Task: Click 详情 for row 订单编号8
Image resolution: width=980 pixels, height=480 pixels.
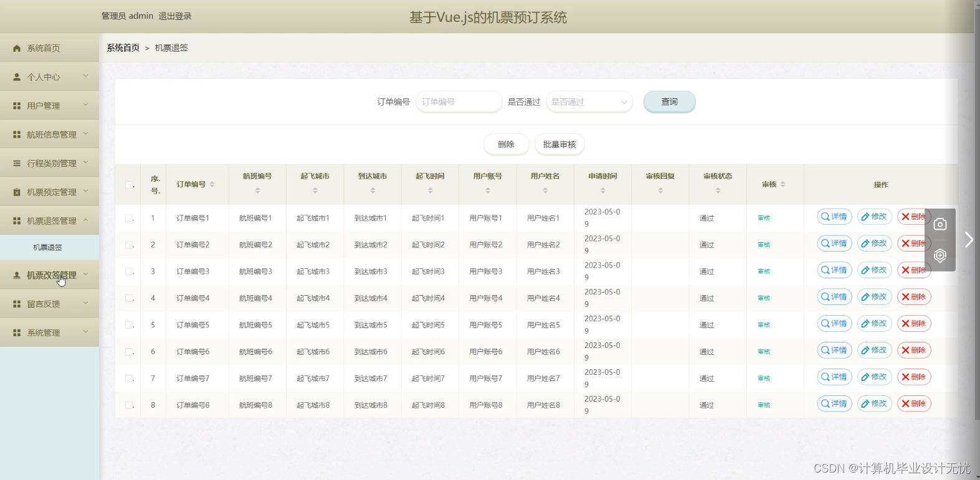Action: (834, 404)
